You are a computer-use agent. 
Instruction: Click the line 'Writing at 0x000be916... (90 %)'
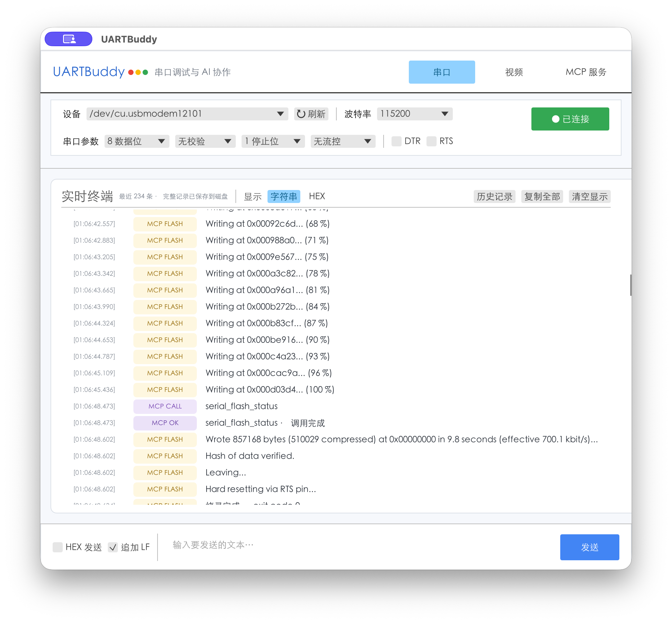coord(268,340)
